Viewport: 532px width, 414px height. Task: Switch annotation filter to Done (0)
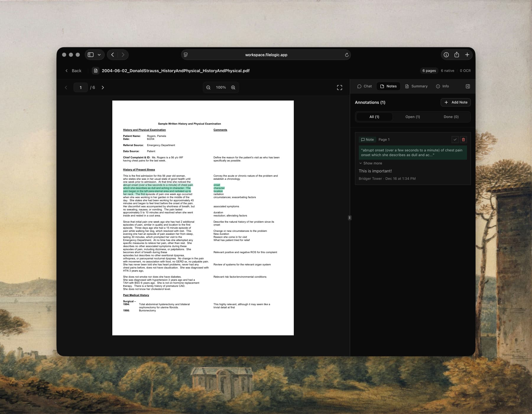(450, 117)
